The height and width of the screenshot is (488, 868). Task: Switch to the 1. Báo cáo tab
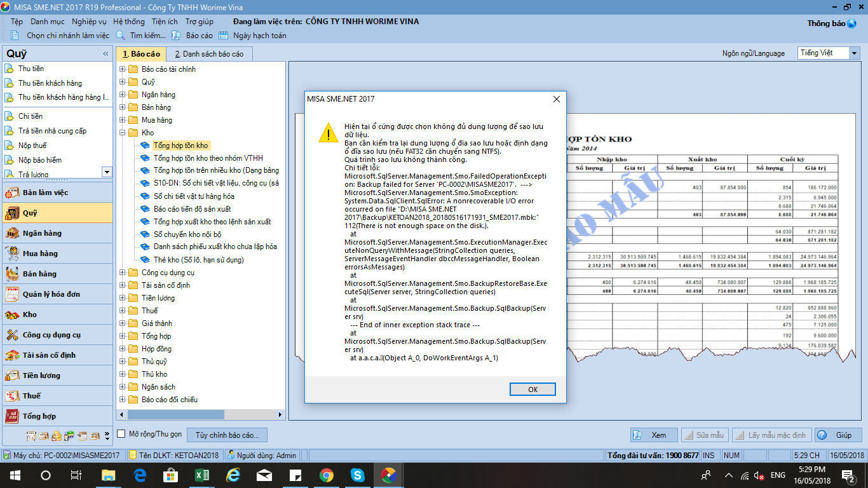[141, 54]
